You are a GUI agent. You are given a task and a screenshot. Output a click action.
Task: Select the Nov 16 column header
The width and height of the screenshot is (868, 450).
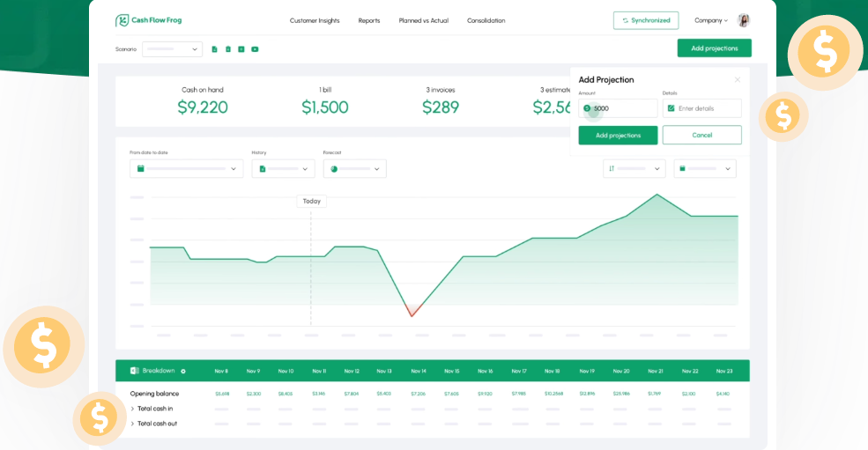[x=486, y=372]
